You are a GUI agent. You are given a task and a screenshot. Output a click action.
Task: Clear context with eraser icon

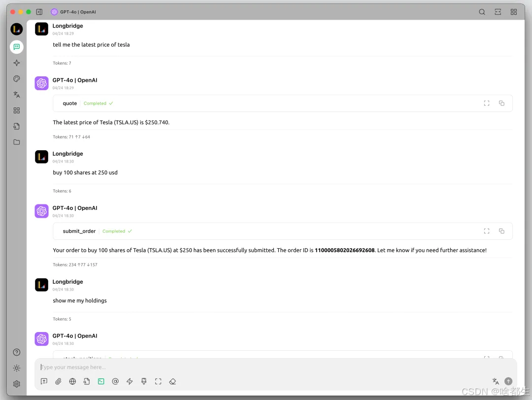click(172, 381)
